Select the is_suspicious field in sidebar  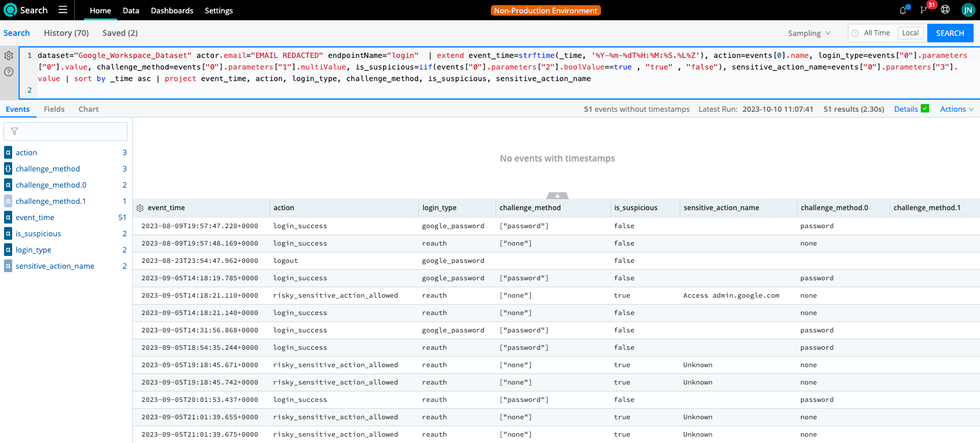point(38,233)
